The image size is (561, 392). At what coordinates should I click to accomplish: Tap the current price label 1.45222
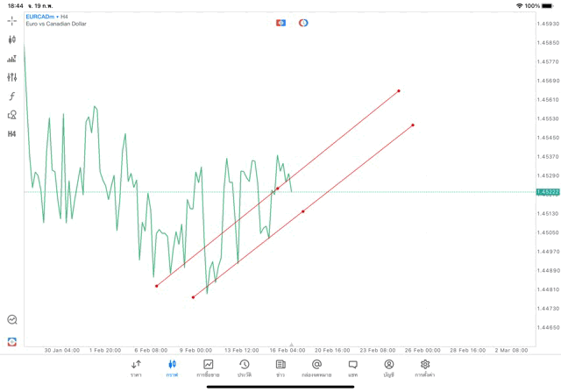pos(548,192)
